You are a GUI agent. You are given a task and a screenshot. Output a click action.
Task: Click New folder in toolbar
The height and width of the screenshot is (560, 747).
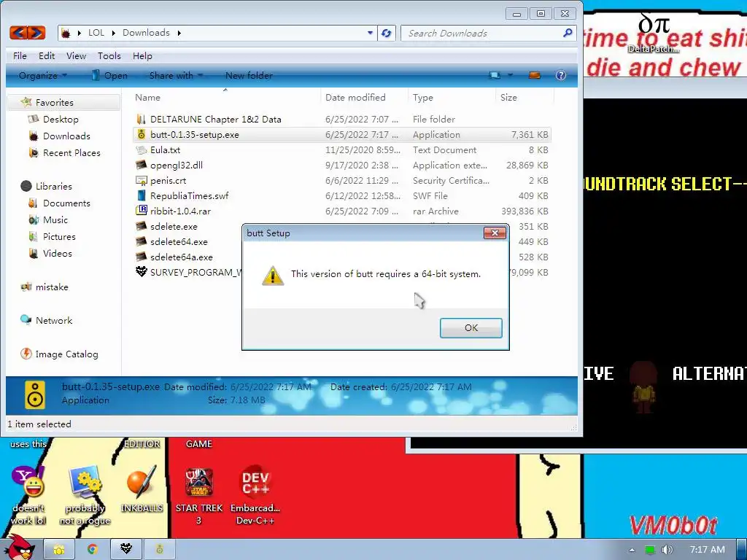(x=249, y=76)
